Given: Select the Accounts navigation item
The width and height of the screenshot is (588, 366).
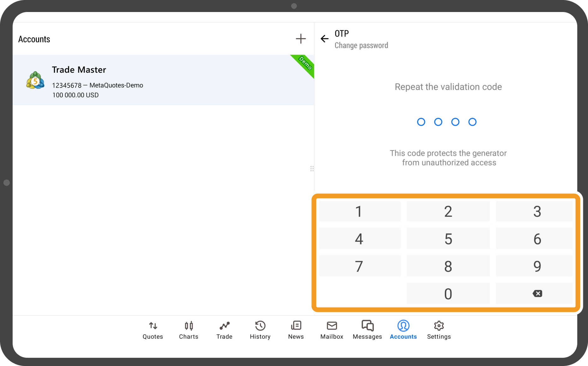Looking at the screenshot, I should click(403, 330).
